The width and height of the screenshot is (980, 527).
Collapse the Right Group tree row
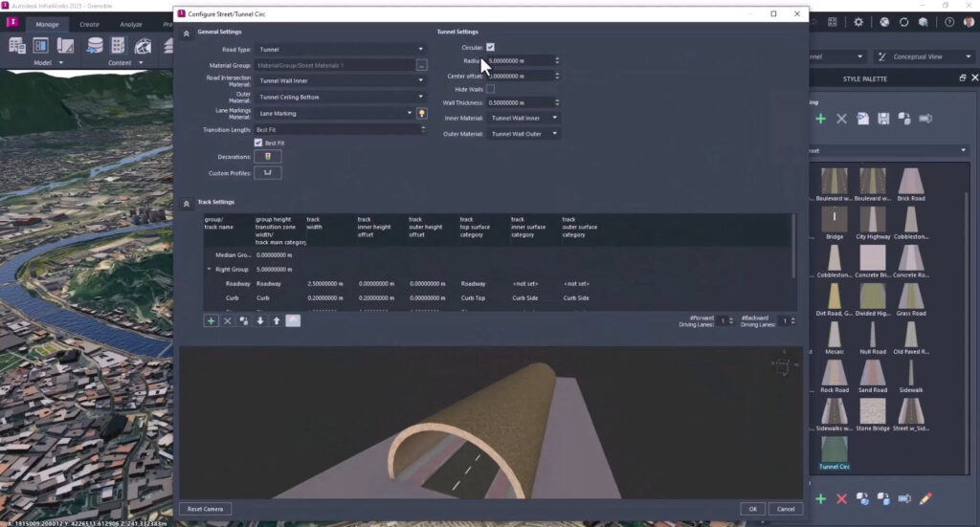tap(210, 270)
